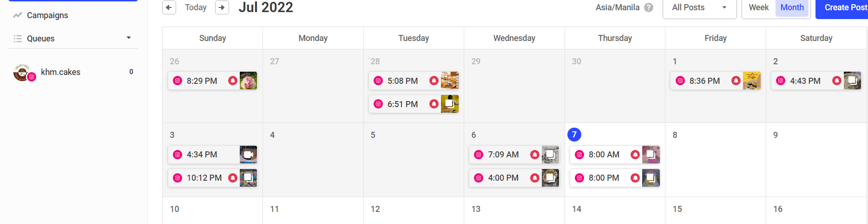Jump to Today in calendar
The image size is (868, 224).
(196, 7)
